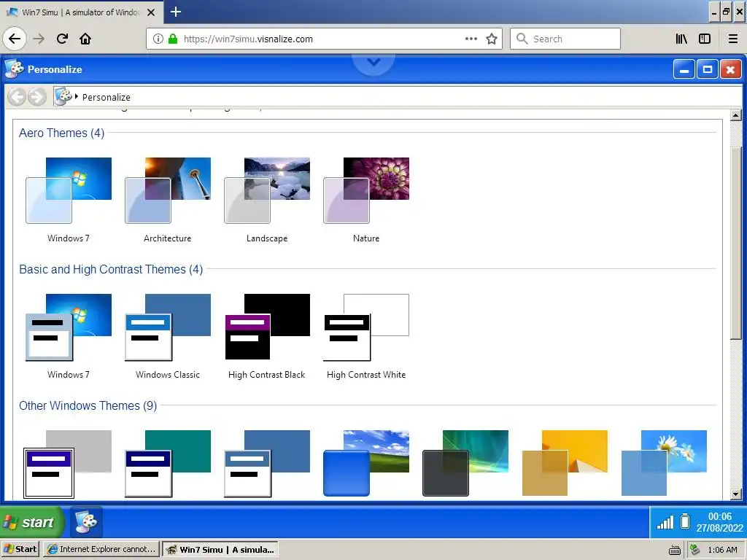The width and height of the screenshot is (747, 560).
Task: Go back in the Personalize window
Action: pyautogui.click(x=17, y=97)
